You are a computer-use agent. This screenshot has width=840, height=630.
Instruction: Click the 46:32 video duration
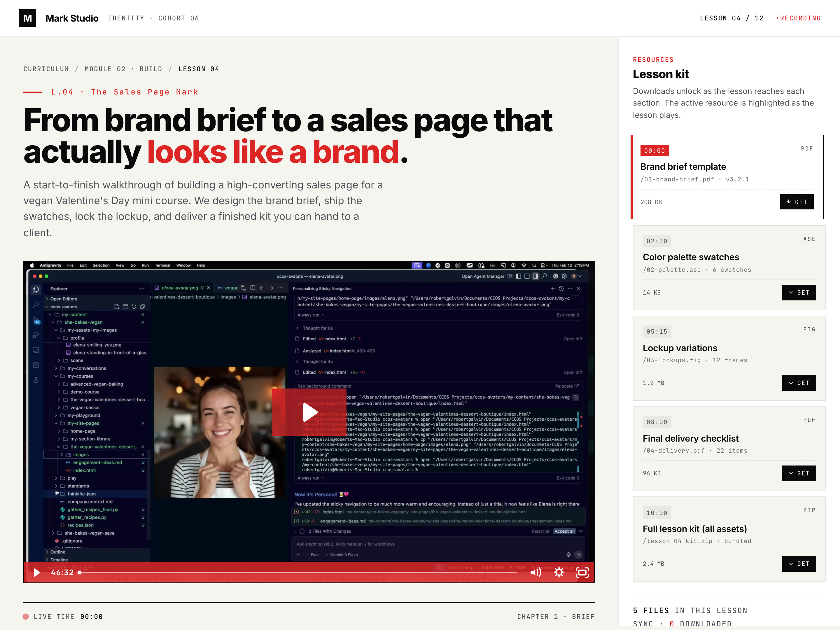coord(62,573)
